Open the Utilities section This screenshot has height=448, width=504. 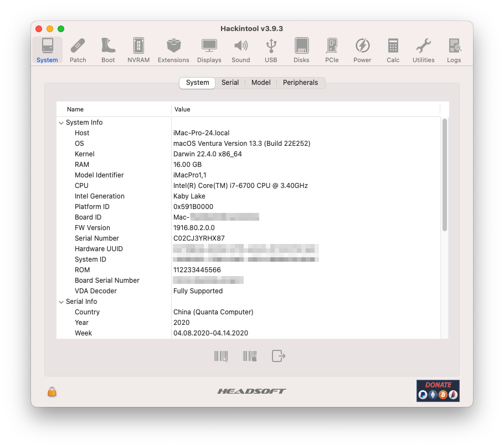point(423,50)
